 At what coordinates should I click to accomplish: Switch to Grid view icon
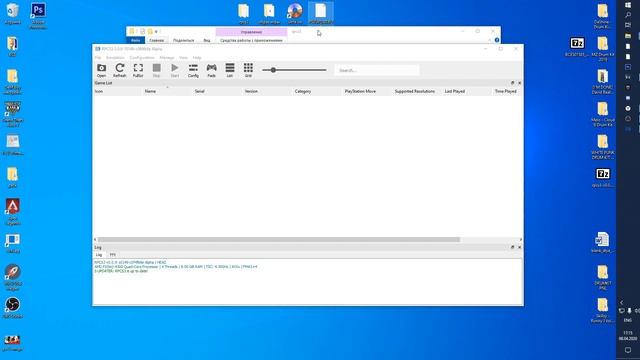tap(248, 70)
